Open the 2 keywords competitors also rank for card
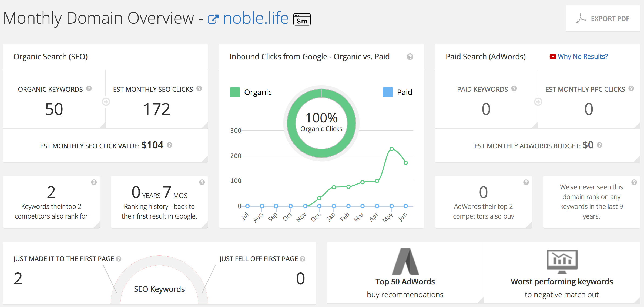 pos(51,202)
